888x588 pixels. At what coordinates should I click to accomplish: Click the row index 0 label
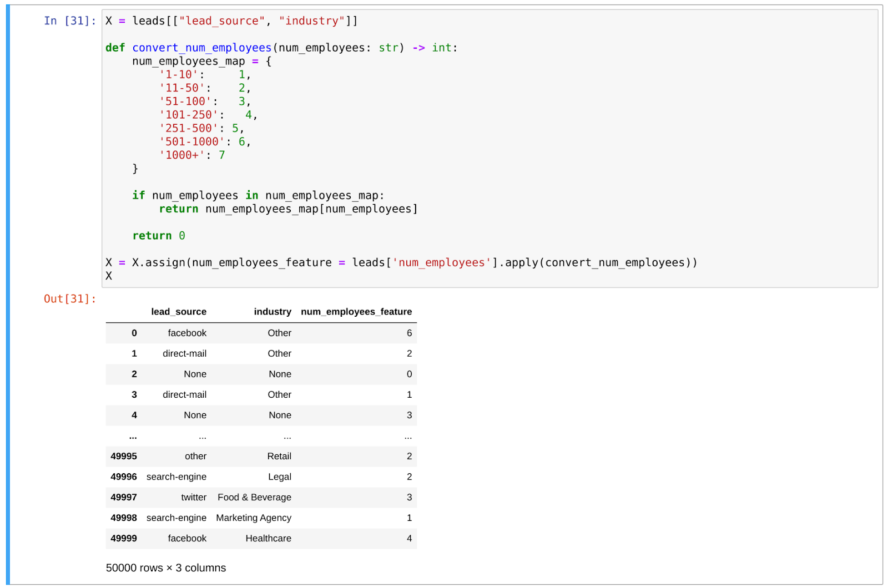click(x=134, y=333)
